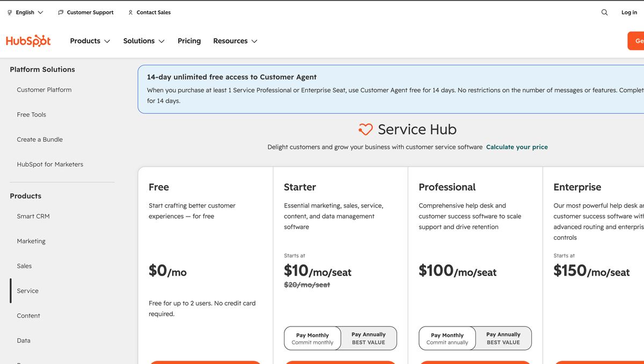Select Sales in sidebar Products
Image resolution: width=644 pixels, height=364 pixels.
(24, 266)
